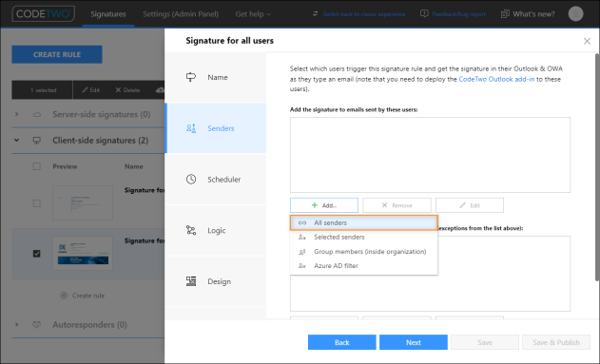Click the Name column header
This screenshot has width=600, height=364.
tap(133, 166)
